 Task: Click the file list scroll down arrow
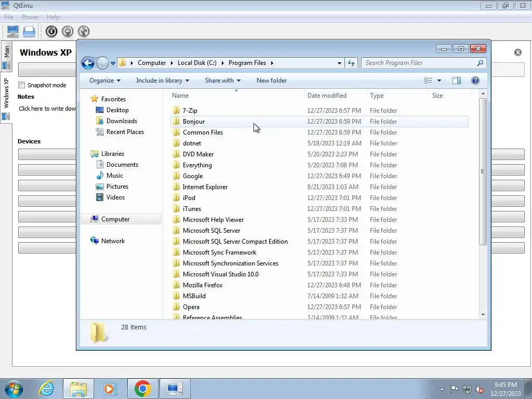483,315
